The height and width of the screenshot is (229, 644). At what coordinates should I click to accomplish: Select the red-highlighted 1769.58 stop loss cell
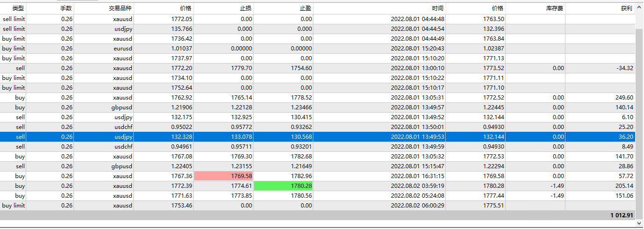click(x=224, y=176)
